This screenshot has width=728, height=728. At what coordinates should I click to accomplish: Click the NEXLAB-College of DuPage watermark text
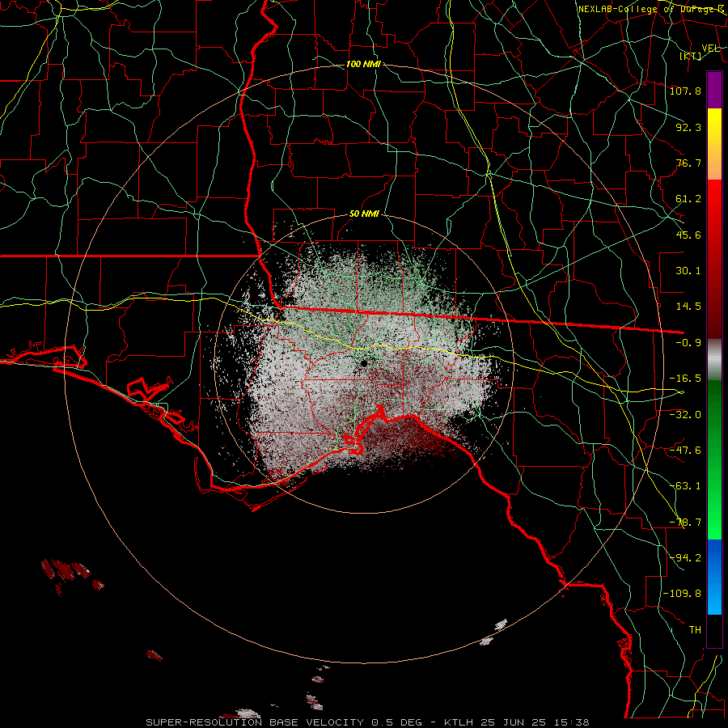point(651,9)
